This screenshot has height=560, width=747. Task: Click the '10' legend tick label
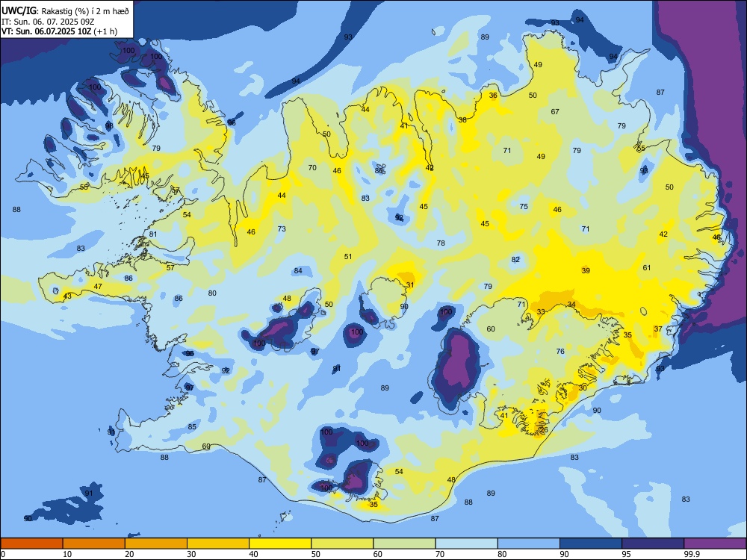tap(67, 554)
